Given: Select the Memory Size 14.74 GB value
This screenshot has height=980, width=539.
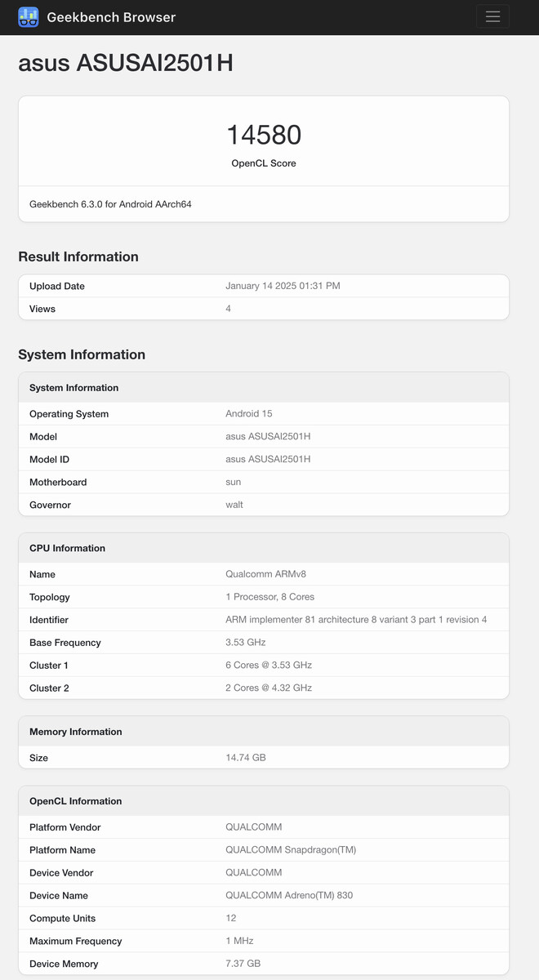Looking at the screenshot, I should tap(246, 758).
